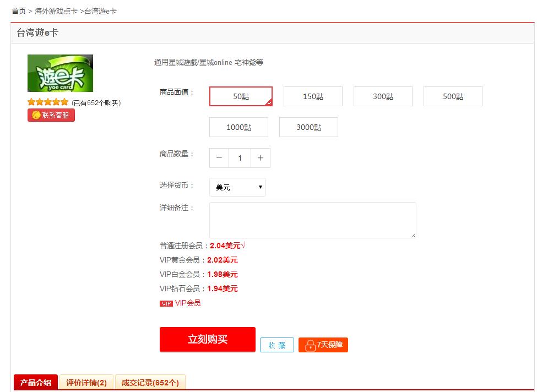Open the 7天保障 guarantee badge

point(323,345)
